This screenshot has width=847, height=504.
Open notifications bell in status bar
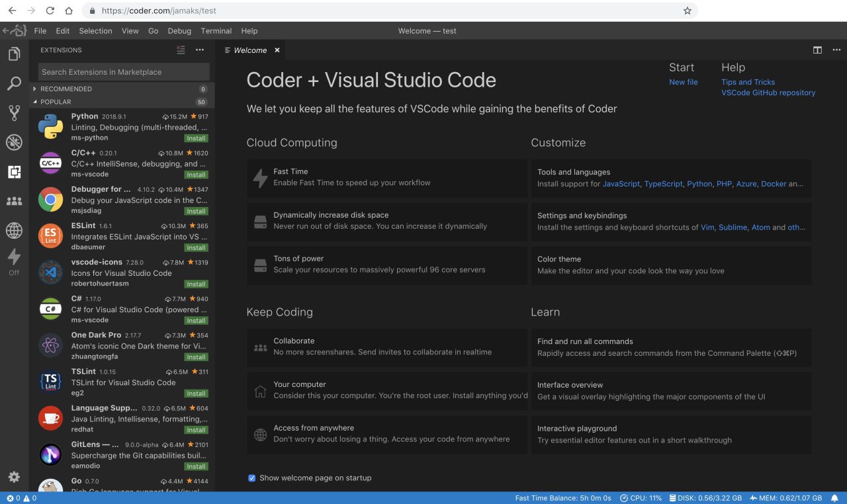click(x=835, y=498)
